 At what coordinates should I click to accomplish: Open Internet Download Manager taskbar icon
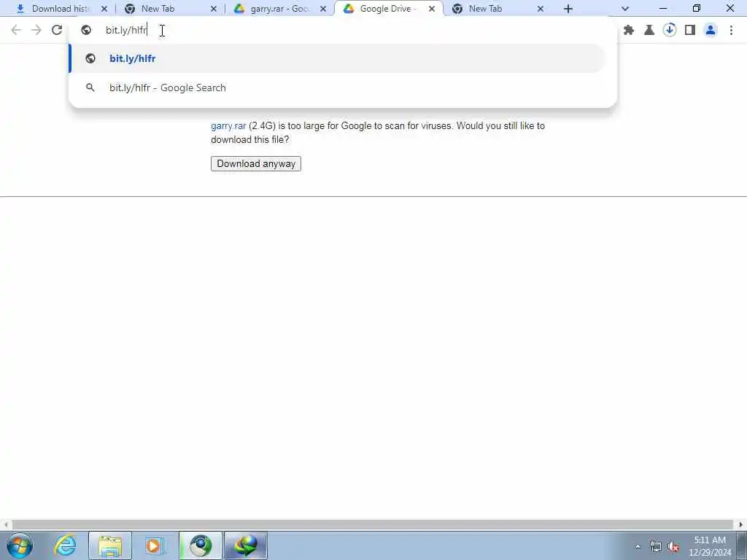point(246,545)
